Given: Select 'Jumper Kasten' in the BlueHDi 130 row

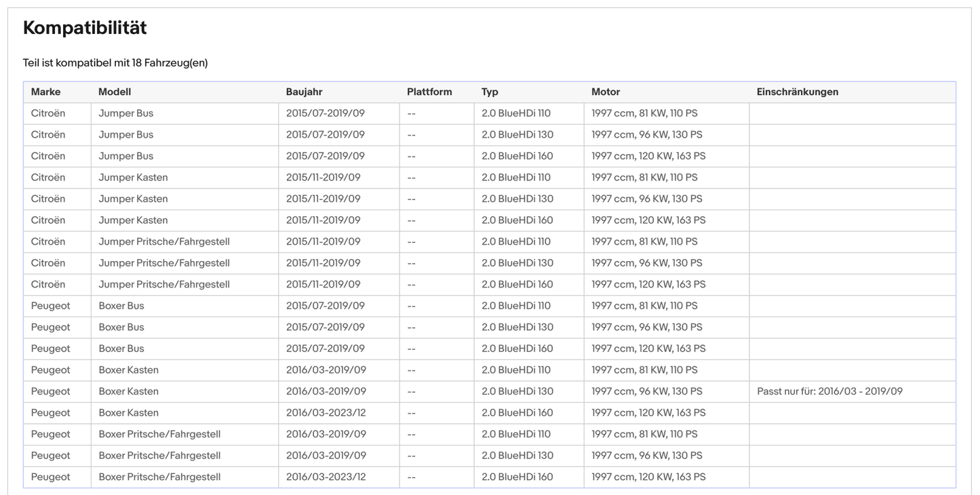Looking at the screenshot, I should point(133,199).
